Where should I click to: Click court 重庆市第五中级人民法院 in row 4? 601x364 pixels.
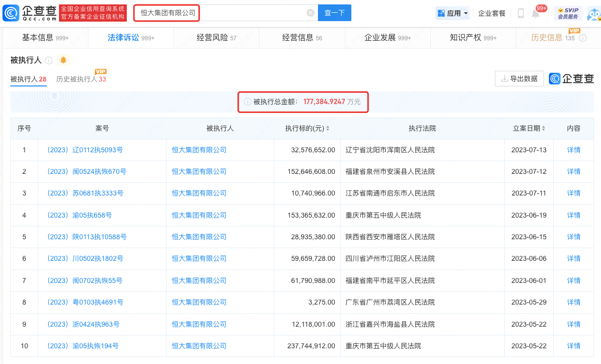[x=383, y=215]
